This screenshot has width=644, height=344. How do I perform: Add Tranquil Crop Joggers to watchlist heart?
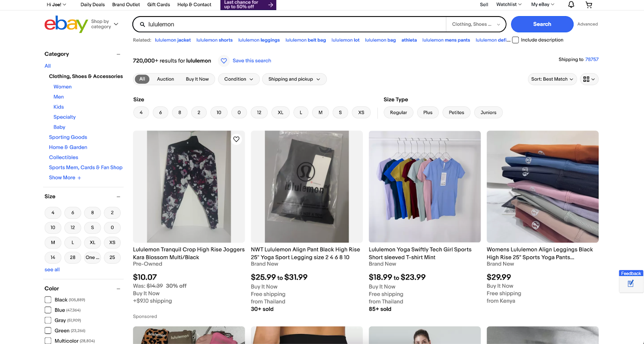coord(236,139)
